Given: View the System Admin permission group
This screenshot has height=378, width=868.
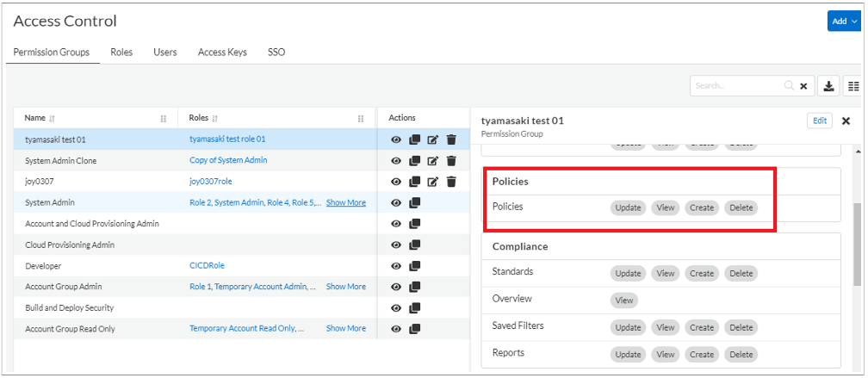Looking at the screenshot, I should coord(396,203).
